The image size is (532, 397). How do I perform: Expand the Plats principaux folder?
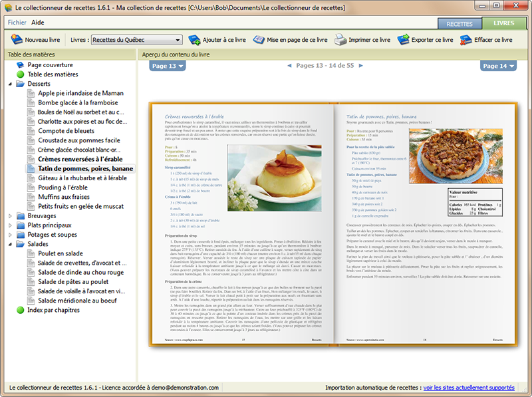click(x=10, y=225)
